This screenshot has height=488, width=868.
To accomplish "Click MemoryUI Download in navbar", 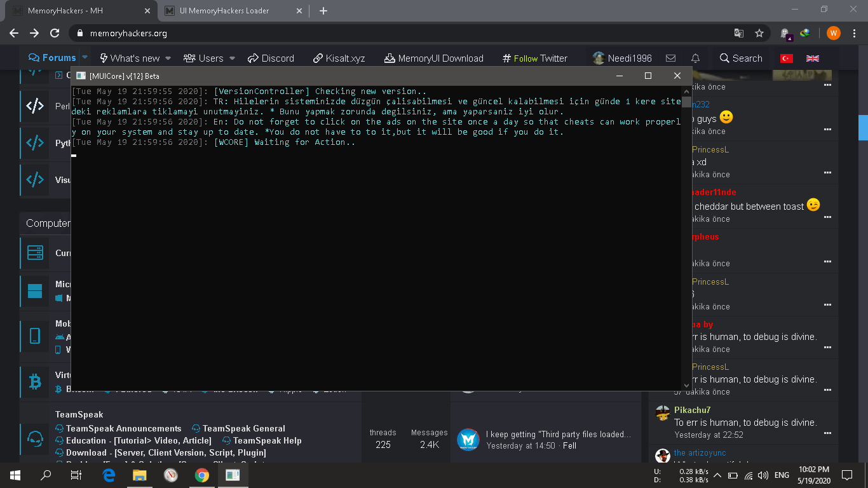I will pyautogui.click(x=434, y=58).
